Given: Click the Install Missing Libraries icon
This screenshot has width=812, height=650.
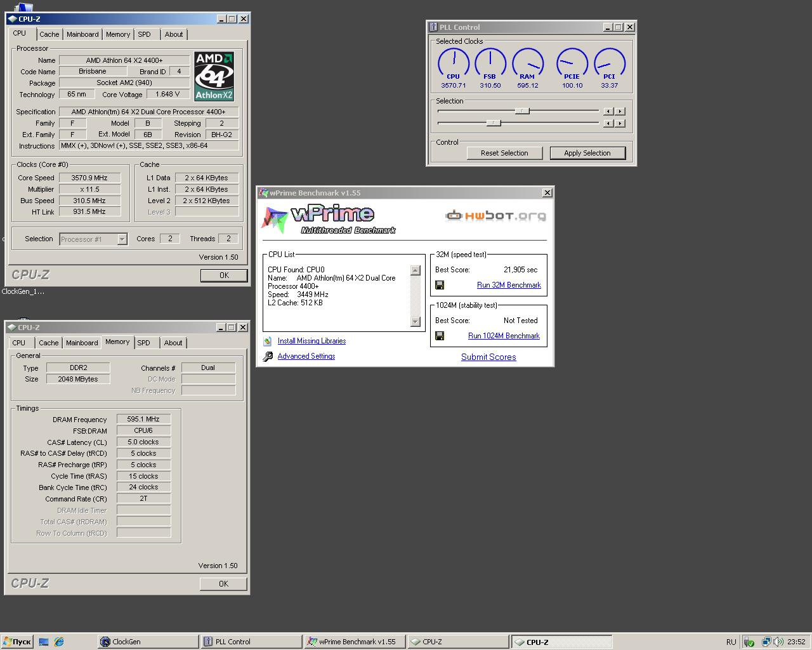Looking at the screenshot, I should click(268, 341).
